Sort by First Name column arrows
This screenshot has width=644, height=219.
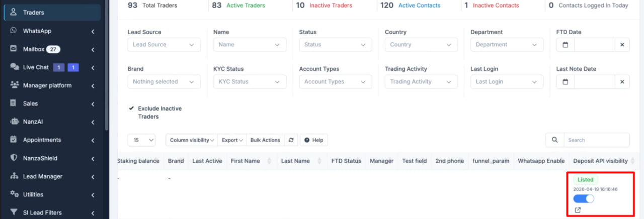pyautogui.click(x=269, y=161)
